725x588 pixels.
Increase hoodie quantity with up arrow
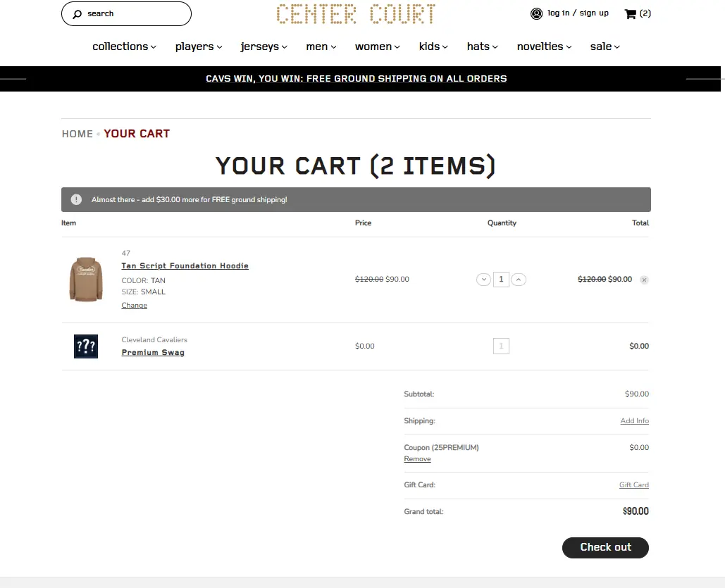pyautogui.click(x=519, y=280)
